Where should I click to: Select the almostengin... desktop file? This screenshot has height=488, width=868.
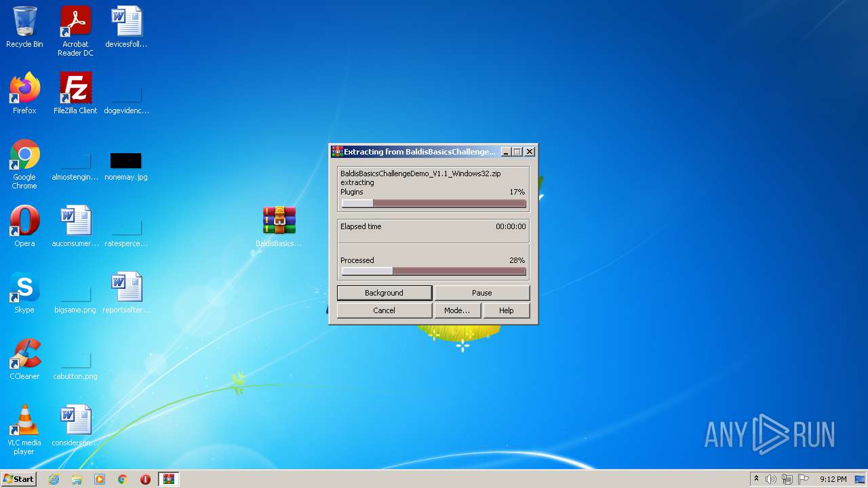click(75, 167)
